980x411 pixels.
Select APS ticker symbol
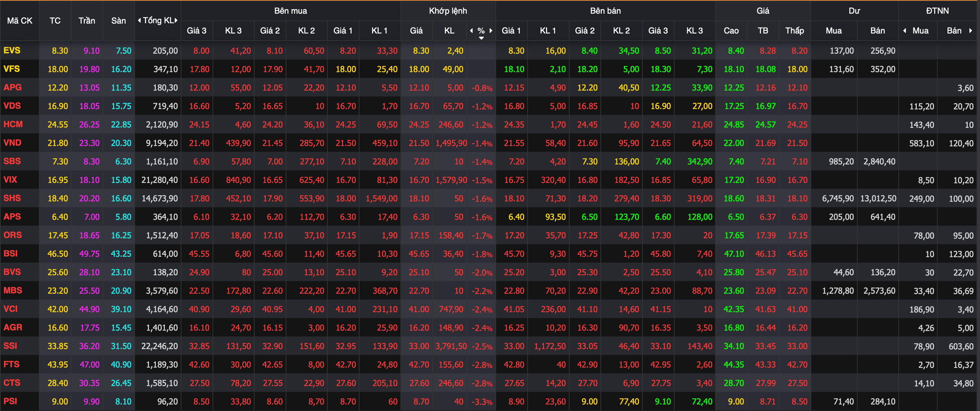[x=12, y=216]
